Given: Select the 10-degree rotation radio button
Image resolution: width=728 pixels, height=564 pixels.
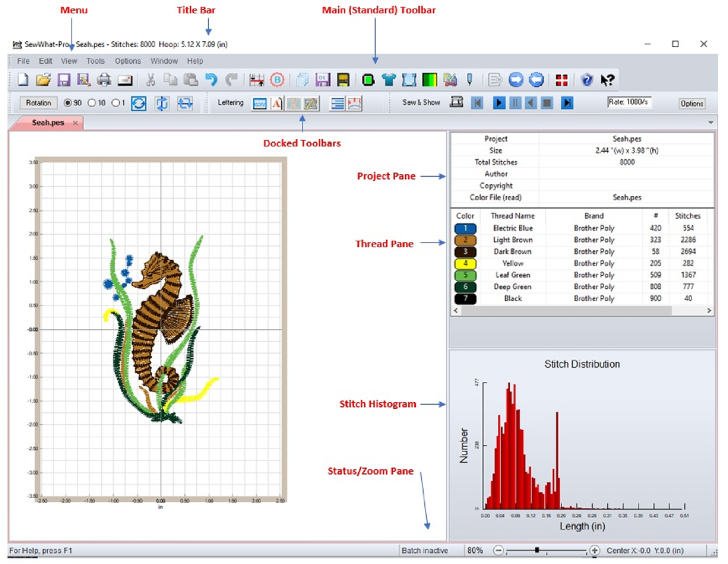Looking at the screenshot, I should [x=92, y=103].
